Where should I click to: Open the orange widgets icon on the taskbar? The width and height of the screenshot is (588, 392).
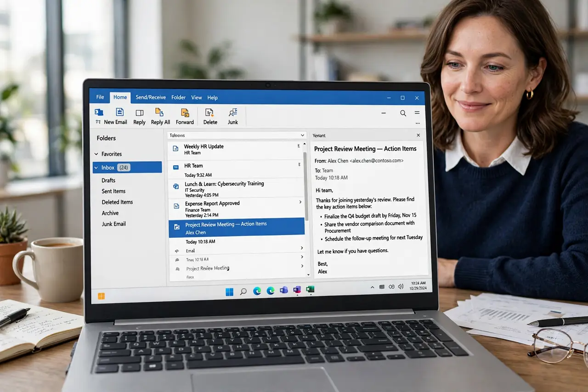(101, 296)
